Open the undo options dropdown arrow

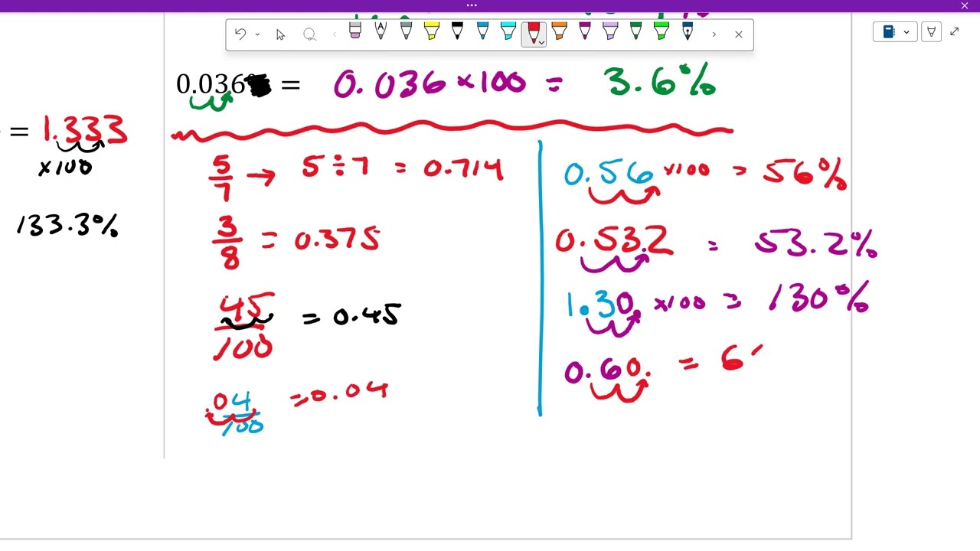click(x=257, y=34)
